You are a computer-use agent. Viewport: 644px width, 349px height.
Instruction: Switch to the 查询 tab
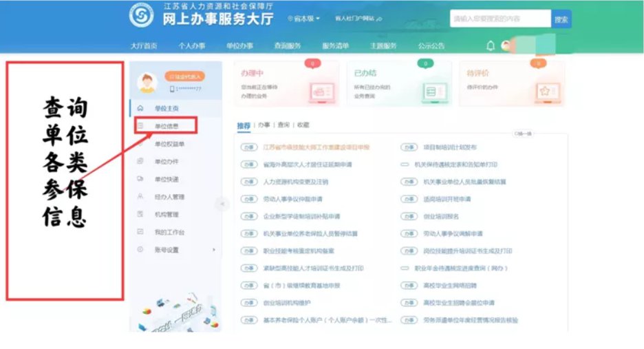[x=283, y=125]
